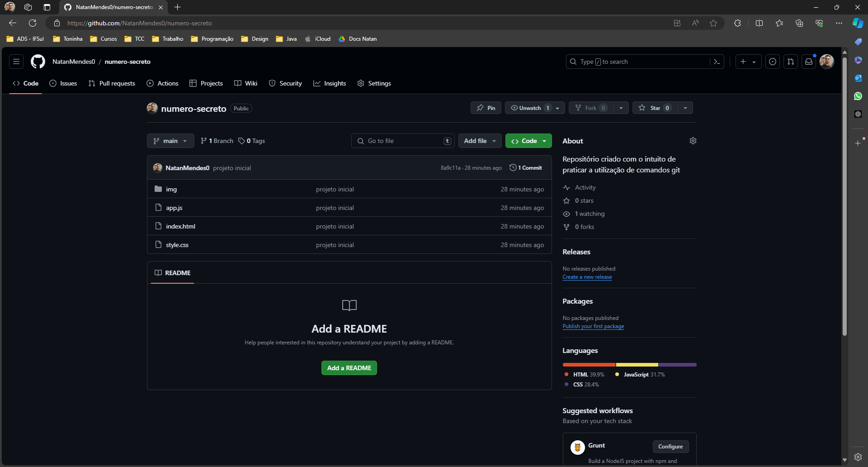Image resolution: width=868 pixels, height=467 pixels.
Task: Star the numero-secreto repository
Action: coord(655,108)
